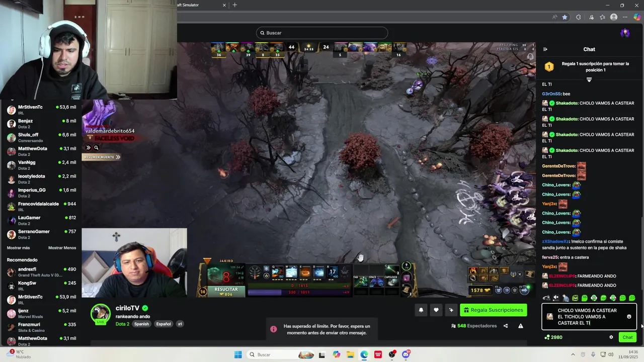Click the Dota 2 category link
This screenshot has width=644, height=362.
(122, 324)
